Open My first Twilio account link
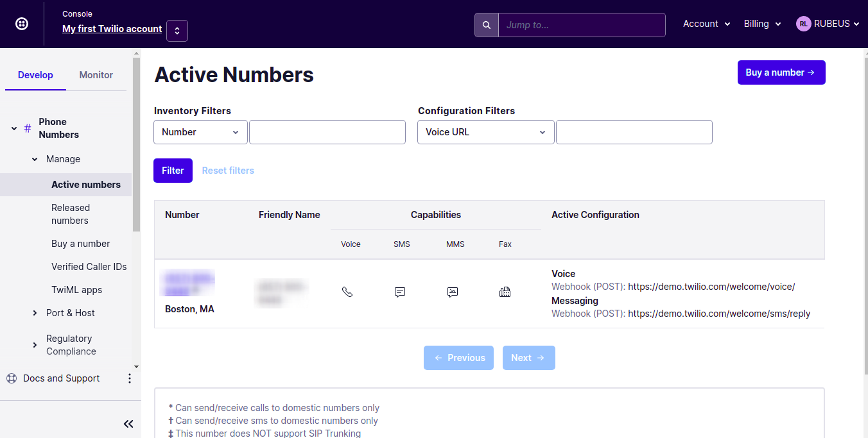The height and width of the screenshot is (438, 868). coord(112,29)
